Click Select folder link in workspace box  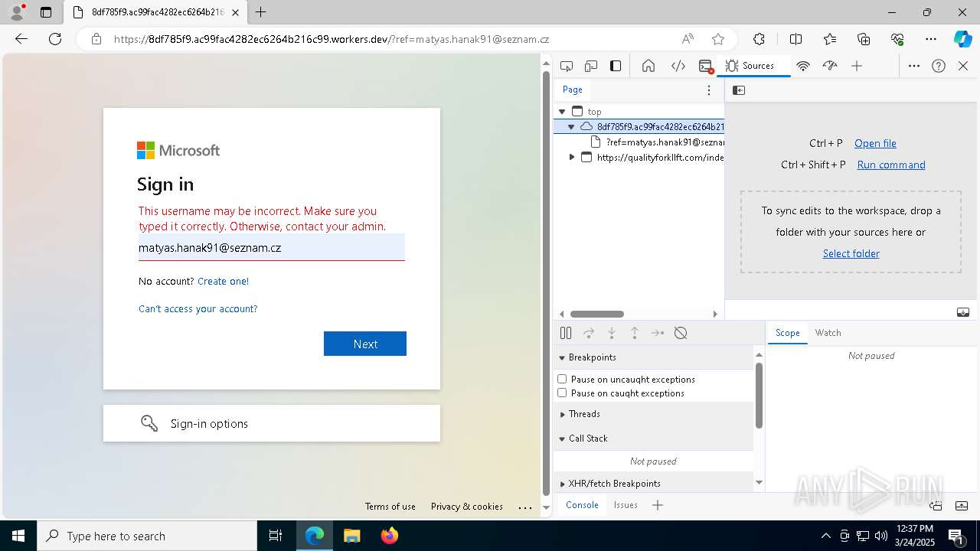point(851,253)
